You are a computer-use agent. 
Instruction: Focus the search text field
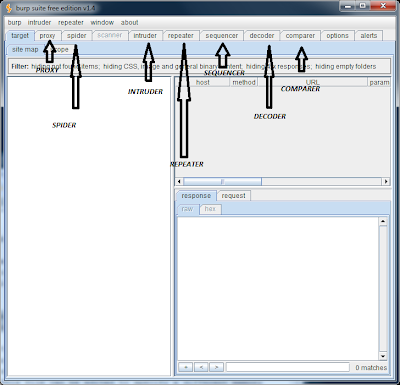[288, 367]
